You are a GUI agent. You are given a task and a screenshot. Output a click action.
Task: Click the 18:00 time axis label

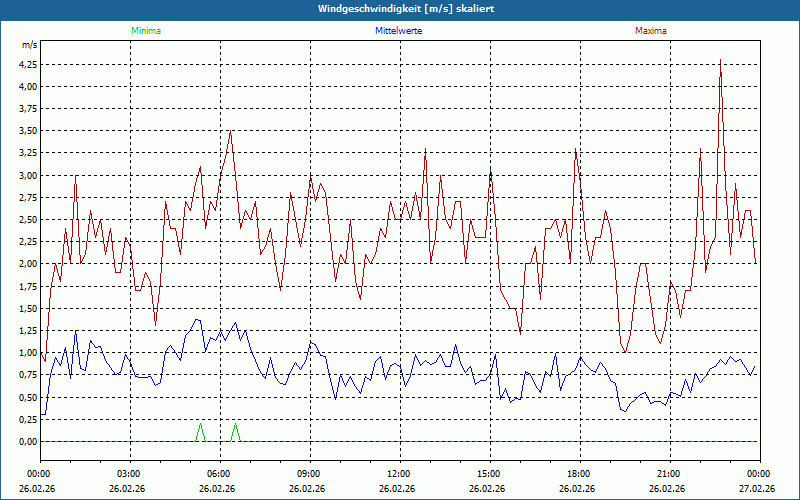click(x=580, y=474)
